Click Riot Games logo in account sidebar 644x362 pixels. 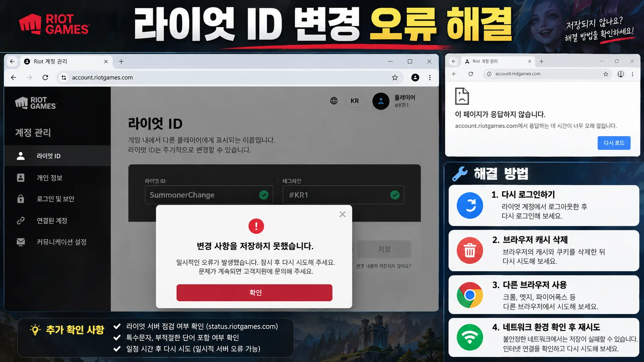[x=35, y=103]
